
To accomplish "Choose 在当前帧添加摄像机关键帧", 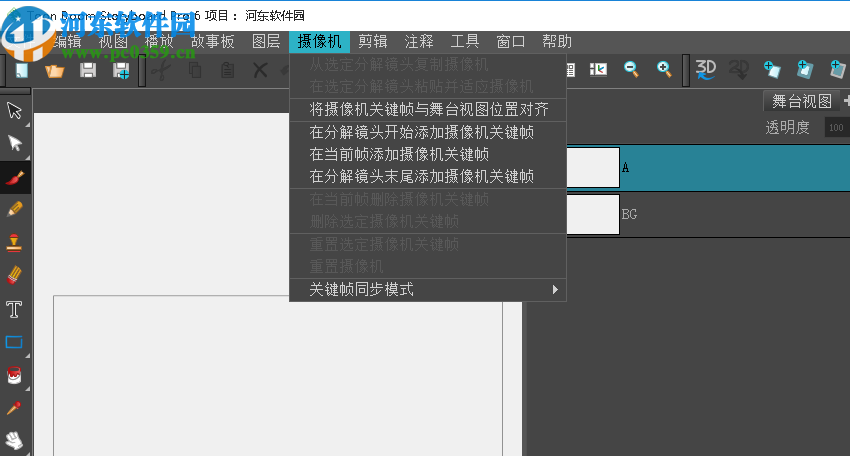I will coord(428,155).
